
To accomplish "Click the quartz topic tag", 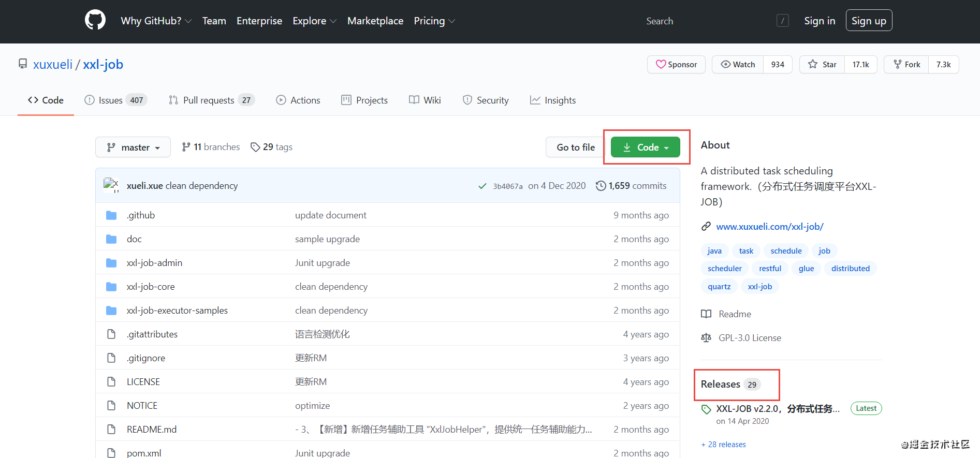I will point(719,287).
